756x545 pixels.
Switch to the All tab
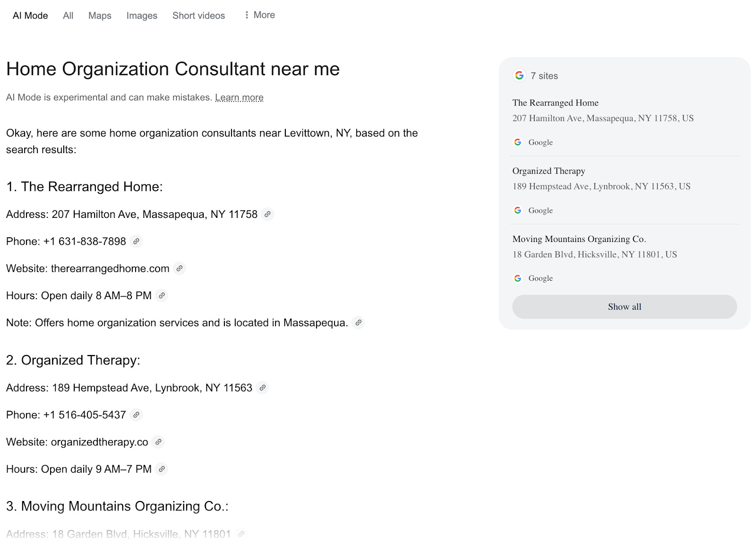[x=68, y=16]
